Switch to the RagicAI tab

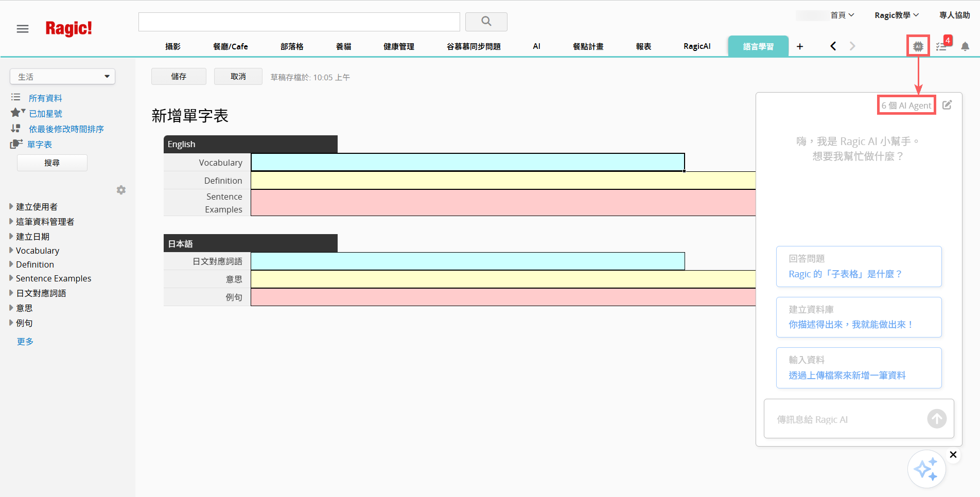click(697, 46)
